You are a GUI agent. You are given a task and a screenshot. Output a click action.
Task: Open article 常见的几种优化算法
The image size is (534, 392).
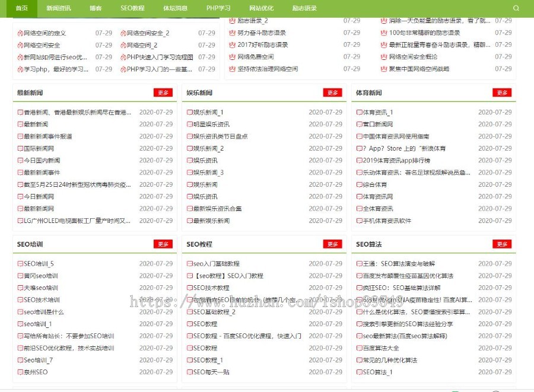pos(390,360)
